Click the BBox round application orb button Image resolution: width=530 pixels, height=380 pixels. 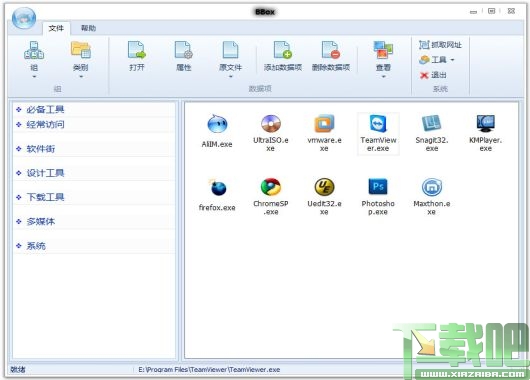24,18
